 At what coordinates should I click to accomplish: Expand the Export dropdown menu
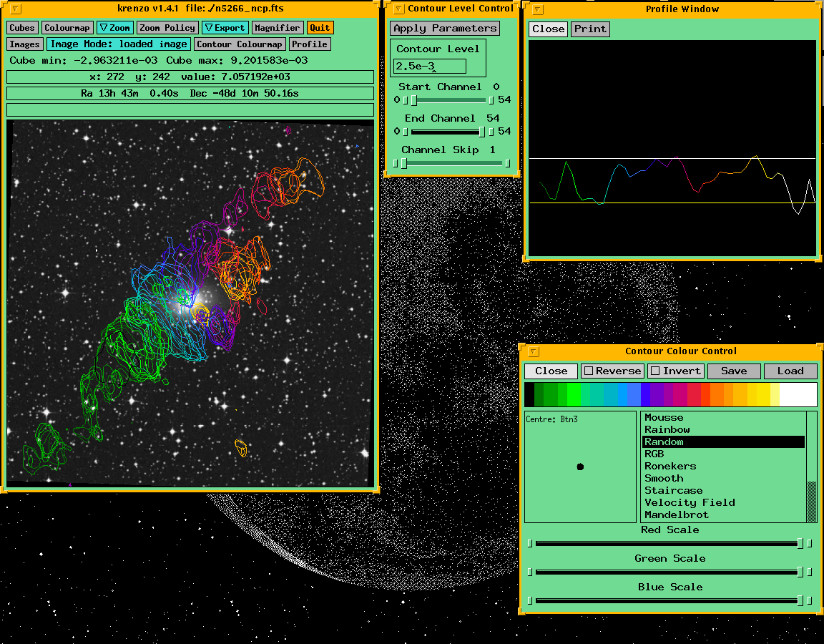pos(224,28)
